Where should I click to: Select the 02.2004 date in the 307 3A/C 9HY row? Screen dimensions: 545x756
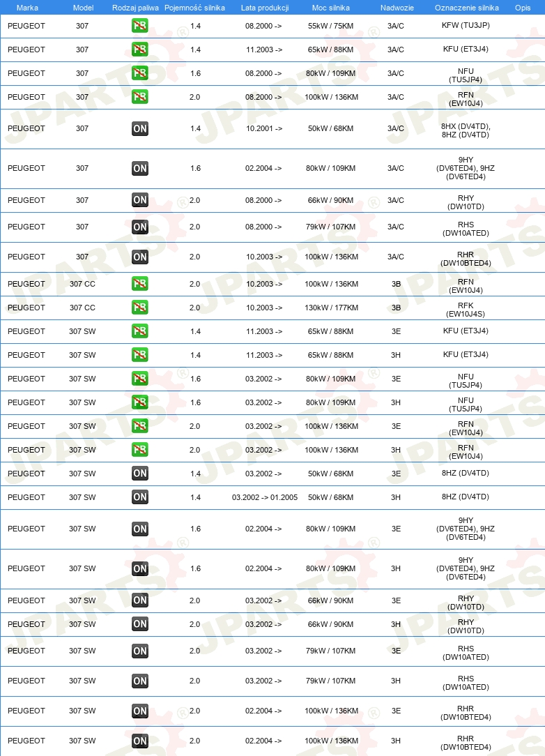pos(263,168)
